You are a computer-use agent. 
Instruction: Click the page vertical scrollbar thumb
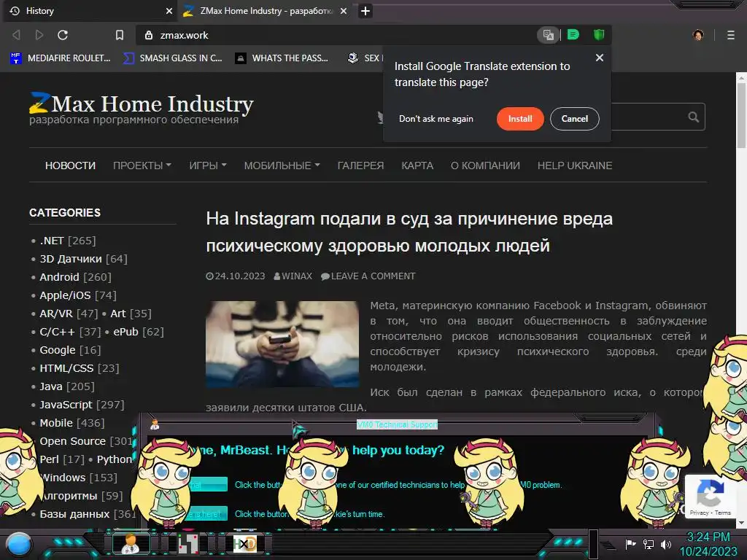pos(741,115)
